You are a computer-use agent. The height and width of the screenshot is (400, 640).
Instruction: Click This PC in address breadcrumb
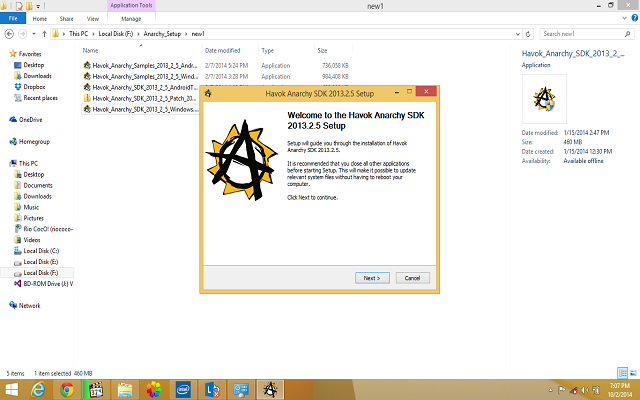(78, 34)
